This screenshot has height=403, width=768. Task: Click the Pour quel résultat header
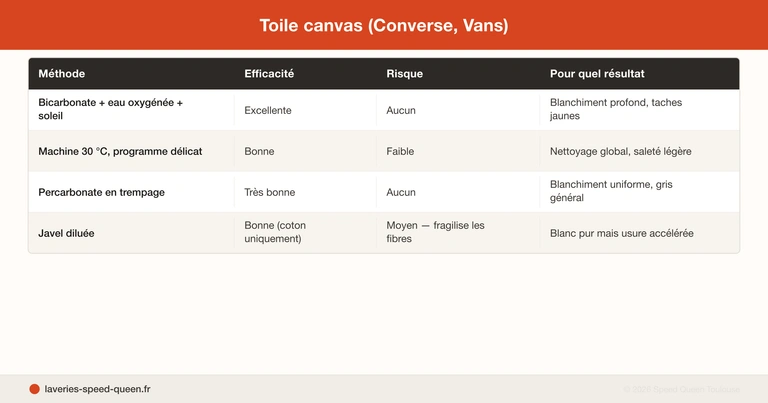[x=597, y=74]
